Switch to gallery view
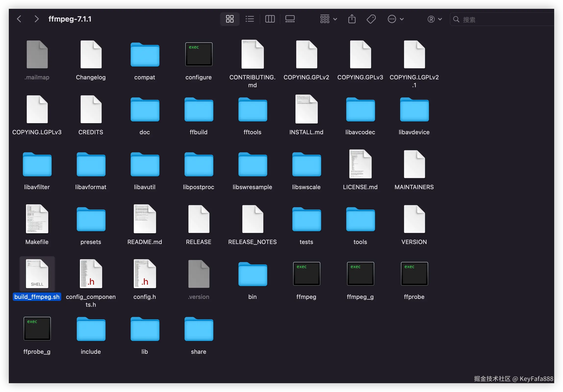The height and width of the screenshot is (392, 563). click(x=290, y=19)
